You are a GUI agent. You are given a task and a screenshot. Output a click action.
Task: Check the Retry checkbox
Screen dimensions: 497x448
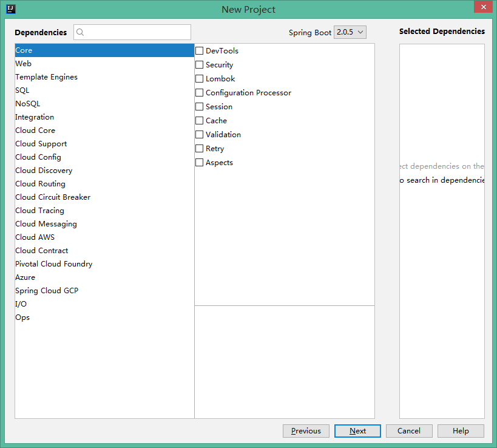click(x=200, y=148)
